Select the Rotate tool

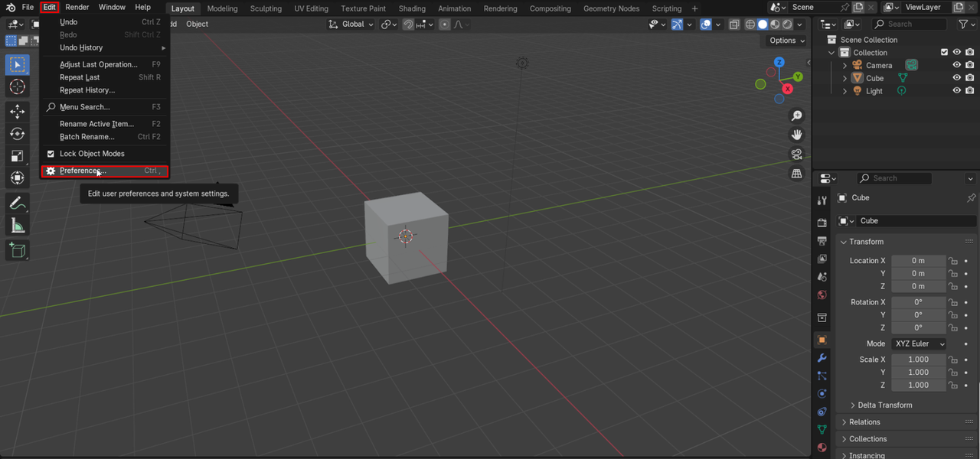(x=17, y=134)
